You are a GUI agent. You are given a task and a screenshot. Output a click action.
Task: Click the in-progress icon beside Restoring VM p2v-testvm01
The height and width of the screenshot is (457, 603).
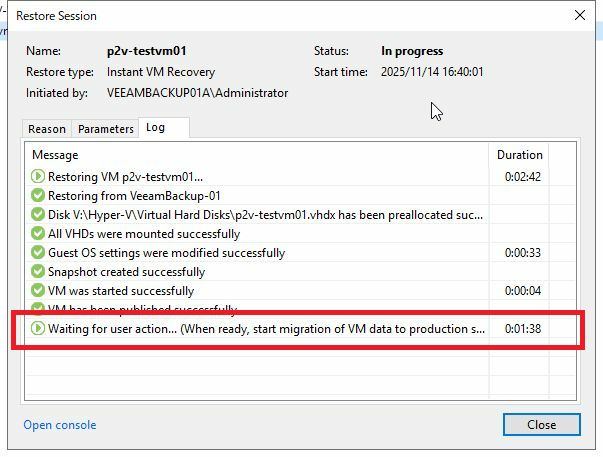pos(38,177)
